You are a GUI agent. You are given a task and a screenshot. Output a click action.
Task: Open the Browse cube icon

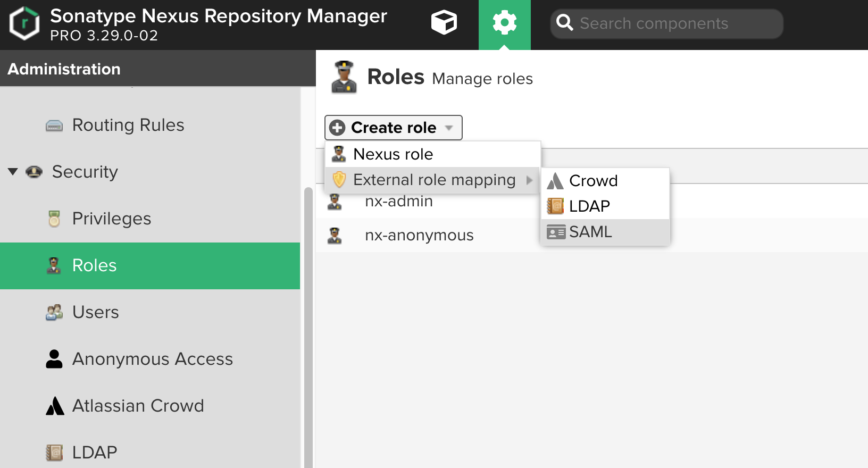[444, 23]
